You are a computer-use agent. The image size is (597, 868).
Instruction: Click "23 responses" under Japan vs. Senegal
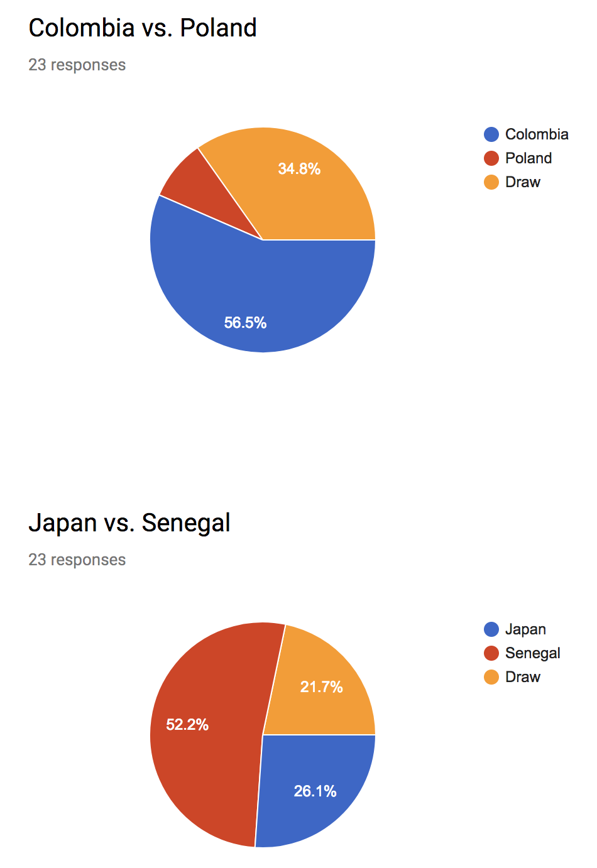pyautogui.click(x=77, y=560)
